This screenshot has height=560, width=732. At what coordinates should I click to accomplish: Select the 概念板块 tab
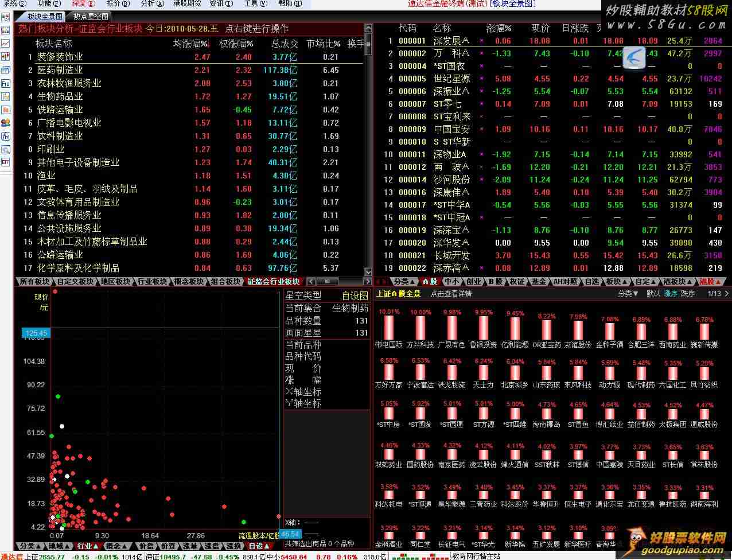(189, 281)
